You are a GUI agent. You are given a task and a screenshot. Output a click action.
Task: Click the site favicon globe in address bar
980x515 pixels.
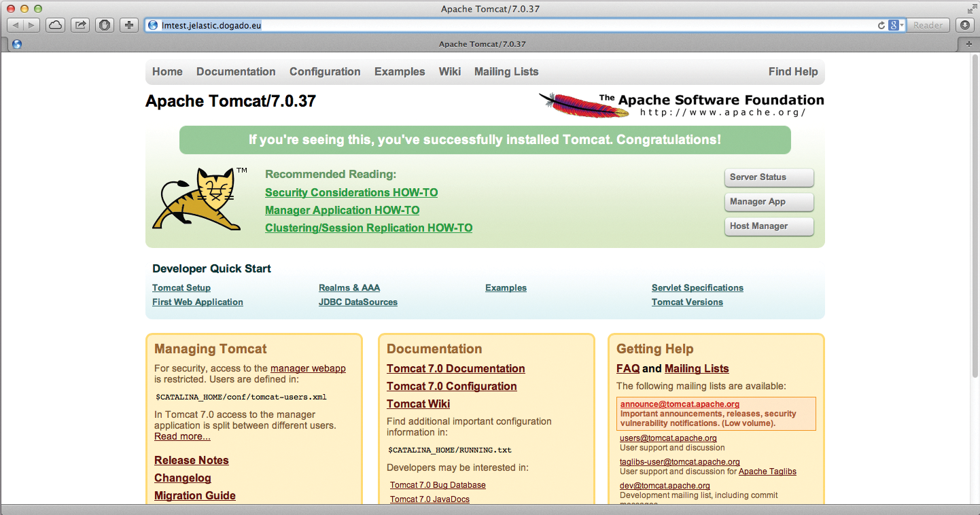click(152, 25)
